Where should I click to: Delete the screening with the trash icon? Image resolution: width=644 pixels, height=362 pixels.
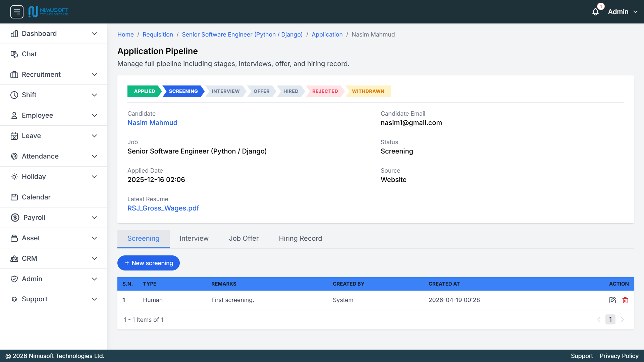pos(625,300)
